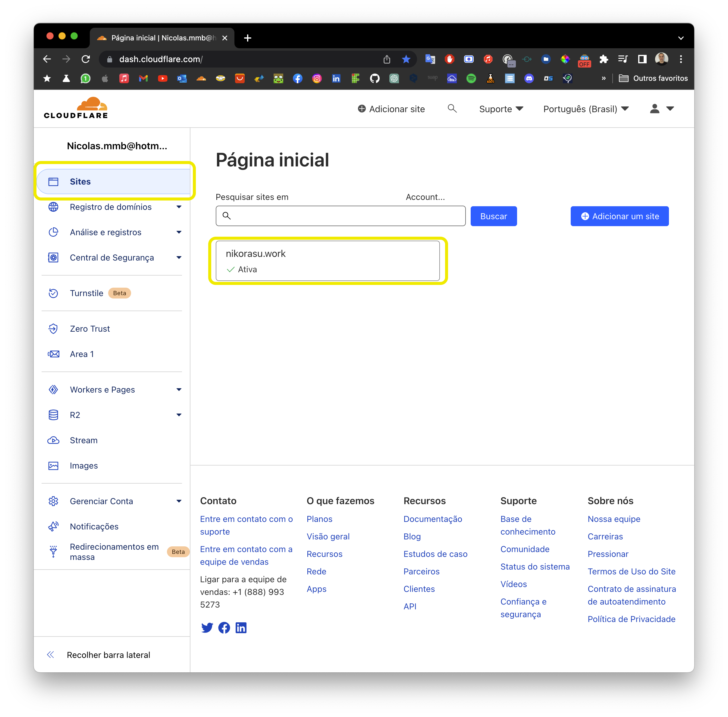Open the LinkedIn footer icon
728x717 pixels.
pyautogui.click(x=241, y=627)
